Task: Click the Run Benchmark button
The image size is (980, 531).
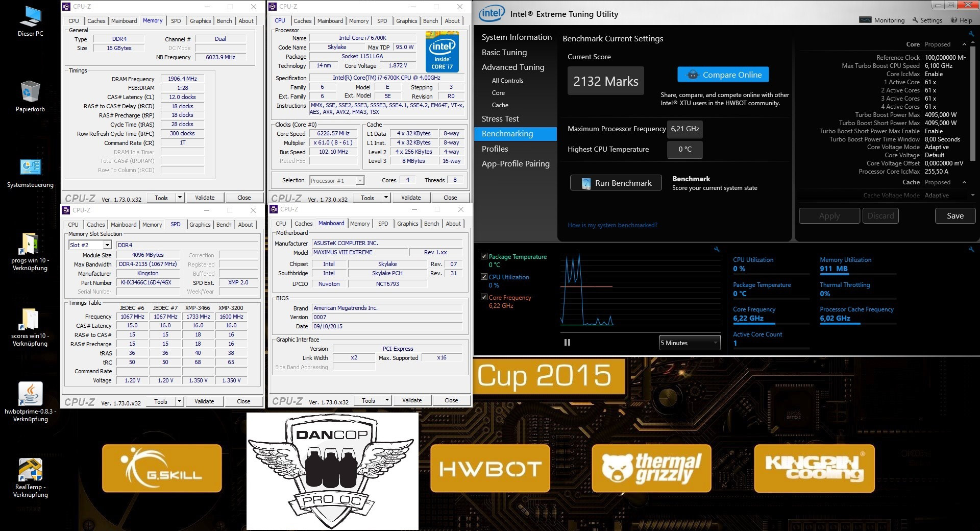Action: pyautogui.click(x=616, y=183)
